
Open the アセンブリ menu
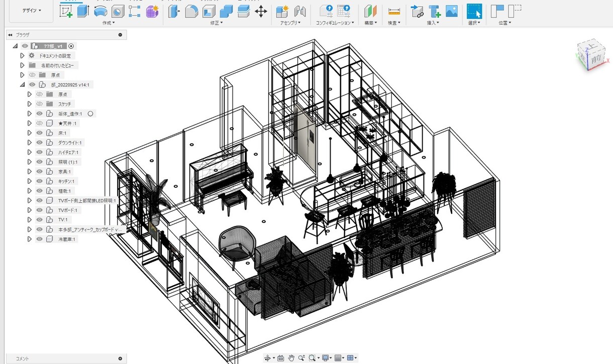(290, 23)
